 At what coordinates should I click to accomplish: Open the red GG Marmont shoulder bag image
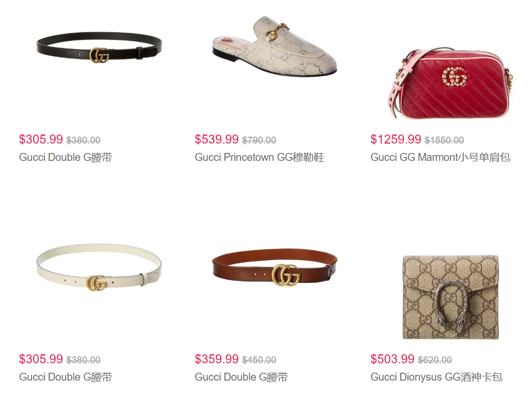pos(450,83)
